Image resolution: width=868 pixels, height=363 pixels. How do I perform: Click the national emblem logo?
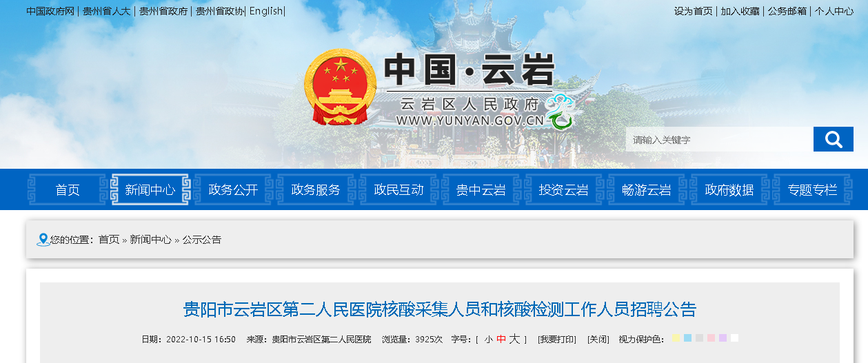[x=341, y=88]
